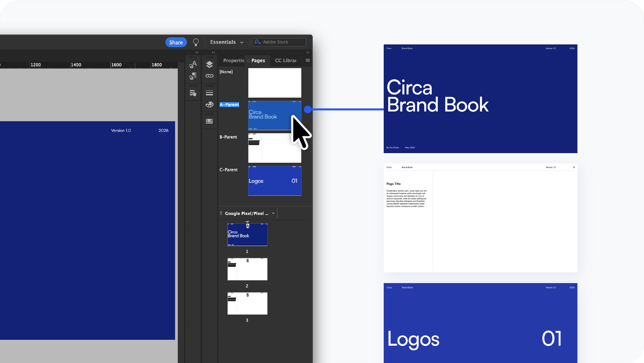Open the Character Styles panel icon
The image size is (644, 363).
[193, 64]
